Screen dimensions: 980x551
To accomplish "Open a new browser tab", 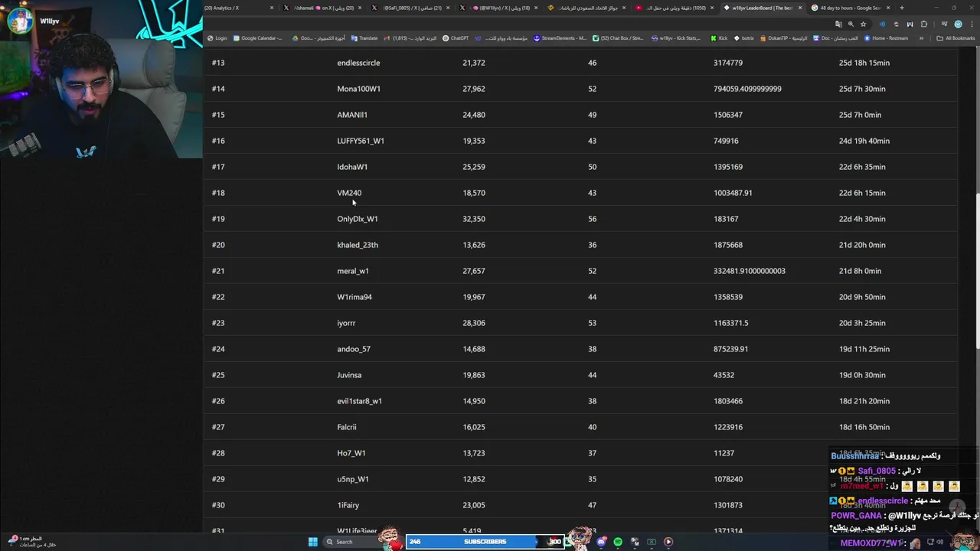I will 902,8.
